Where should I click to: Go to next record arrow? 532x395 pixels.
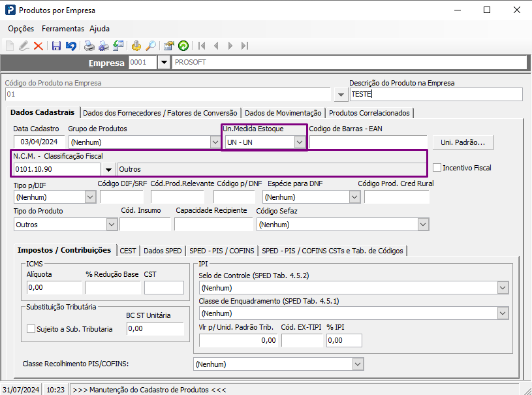(x=230, y=46)
